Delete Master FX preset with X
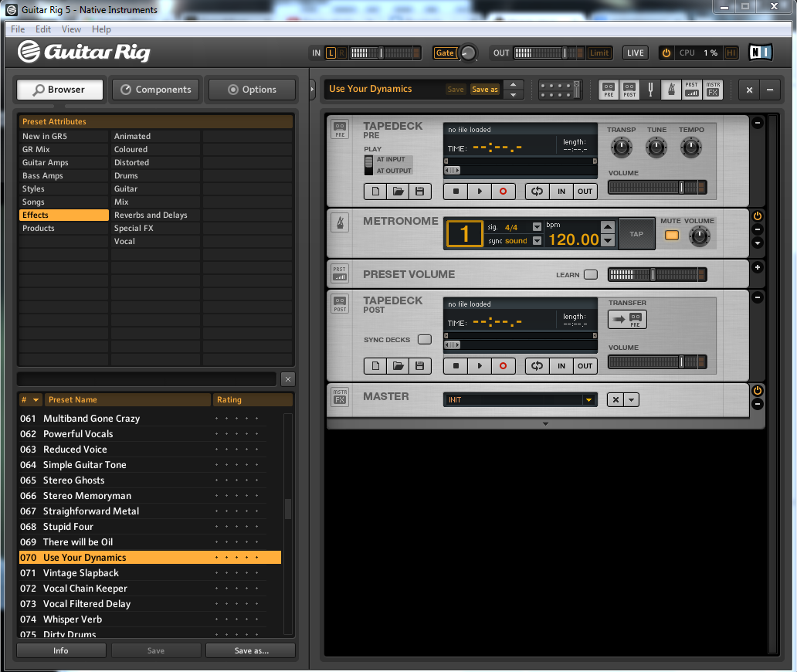 (x=616, y=399)
